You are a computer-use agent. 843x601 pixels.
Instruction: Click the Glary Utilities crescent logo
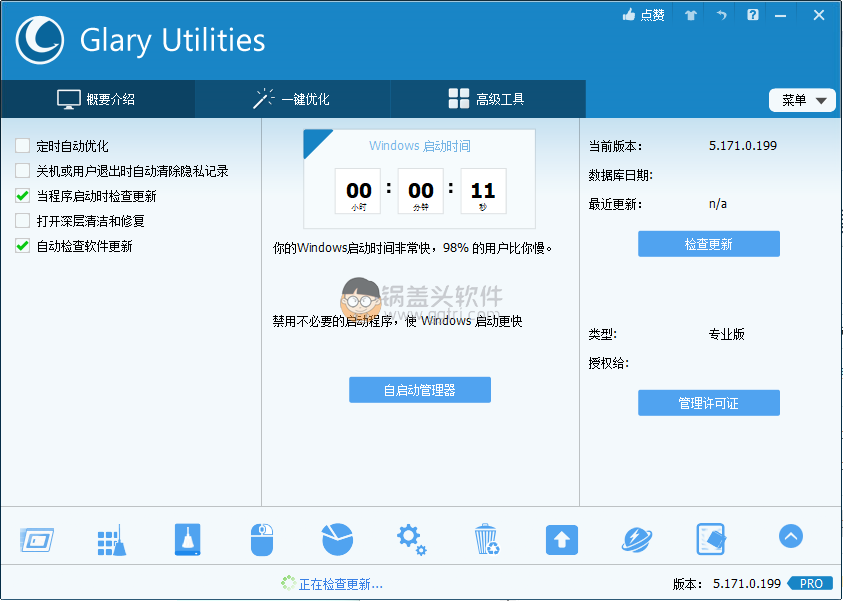tap(40, 40)
